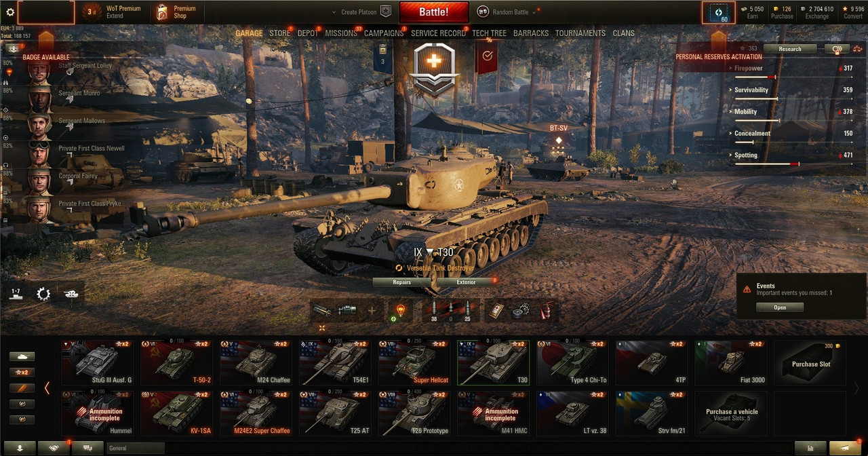868x456 pixels.
Task: Open the chat channels icon in bottom bar
Action: [87, 448]
